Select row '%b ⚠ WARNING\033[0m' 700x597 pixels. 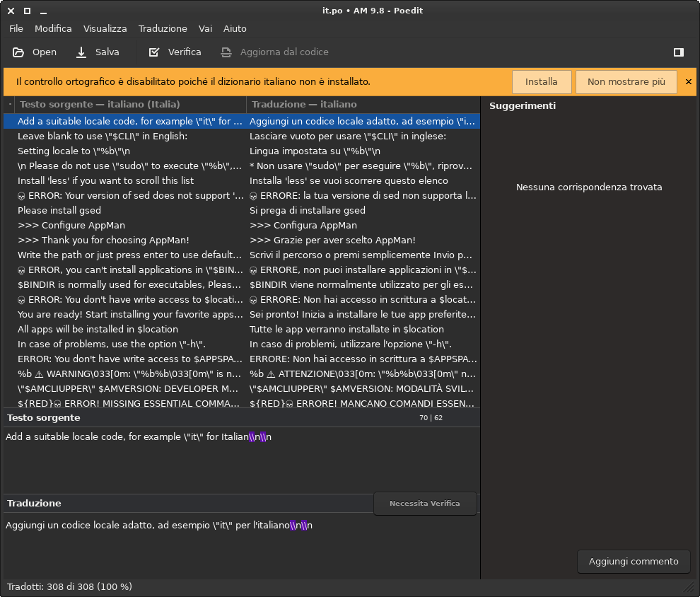tap(242, 373)
